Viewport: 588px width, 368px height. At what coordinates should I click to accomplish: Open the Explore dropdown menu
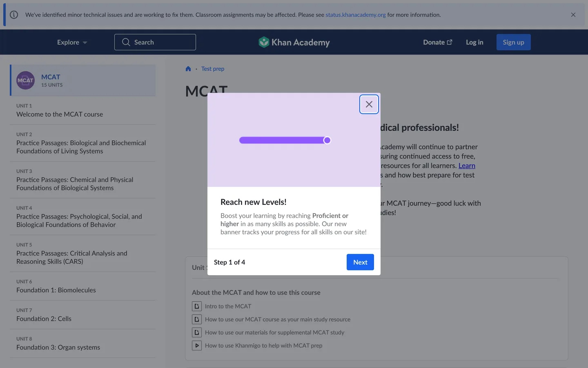(x=72, y=42)
